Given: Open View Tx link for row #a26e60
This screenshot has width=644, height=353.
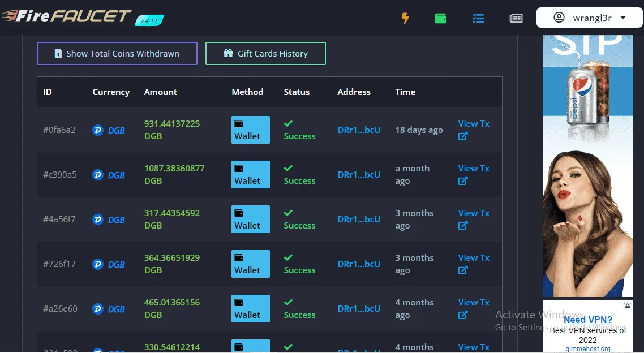Looking at the screenshot, I should coord(474,309).
